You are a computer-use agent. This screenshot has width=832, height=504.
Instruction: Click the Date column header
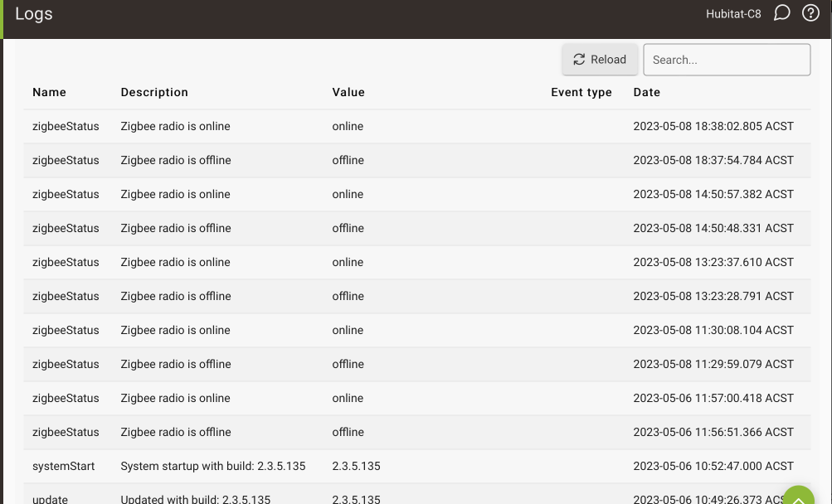[647, 92]
